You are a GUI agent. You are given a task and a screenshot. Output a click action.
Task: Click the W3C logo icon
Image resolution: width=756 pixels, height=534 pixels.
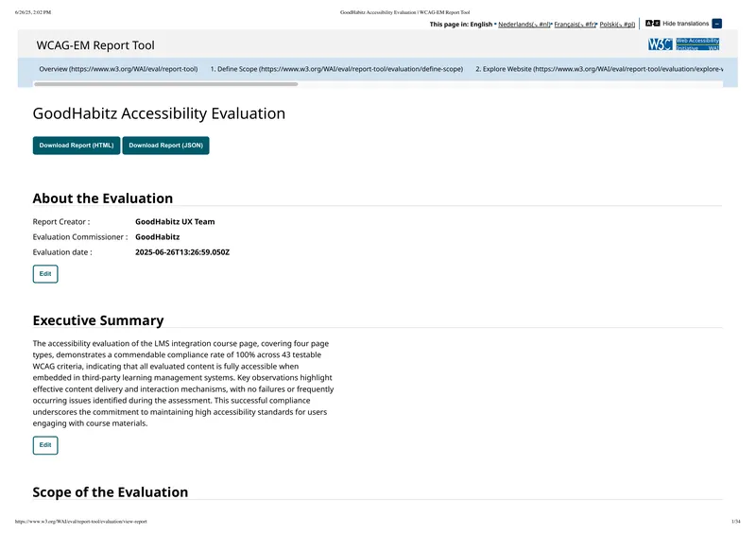point(660,44)
